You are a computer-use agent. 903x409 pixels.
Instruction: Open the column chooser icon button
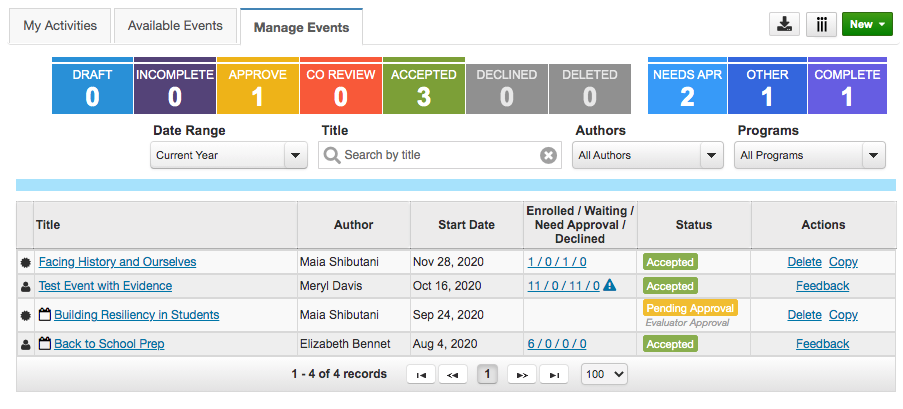[x=821, y=25]
